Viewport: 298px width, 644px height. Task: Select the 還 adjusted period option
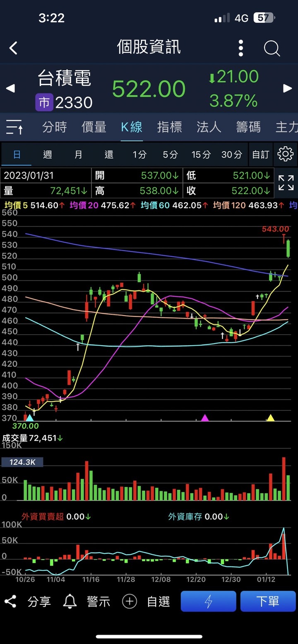pyautogui.click(x=109, y=155)
